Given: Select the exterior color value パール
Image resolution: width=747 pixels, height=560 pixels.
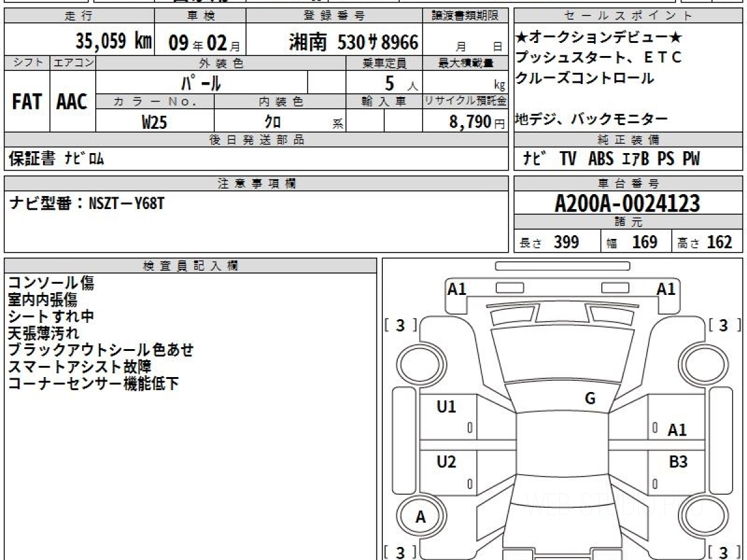Looking at the screenshot, I should (x=201, y=82).
